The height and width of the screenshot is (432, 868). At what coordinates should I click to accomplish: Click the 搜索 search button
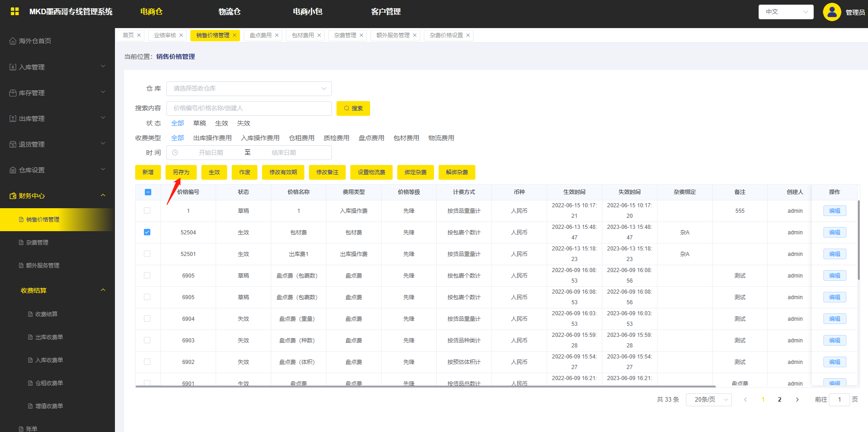pyautogui.click(x=353, y=108)
